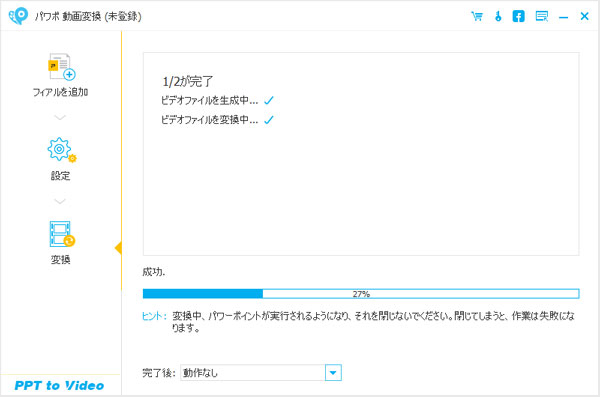This screenshot has width=600, height=397.
Task: Open the 設定 gear step
Action: [x=61, y=150]
